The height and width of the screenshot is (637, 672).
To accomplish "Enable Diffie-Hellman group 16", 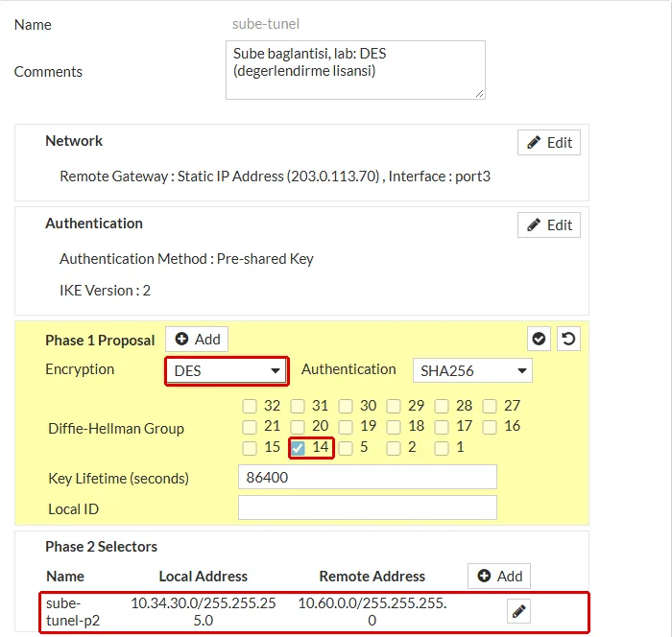I will [490, 427].
